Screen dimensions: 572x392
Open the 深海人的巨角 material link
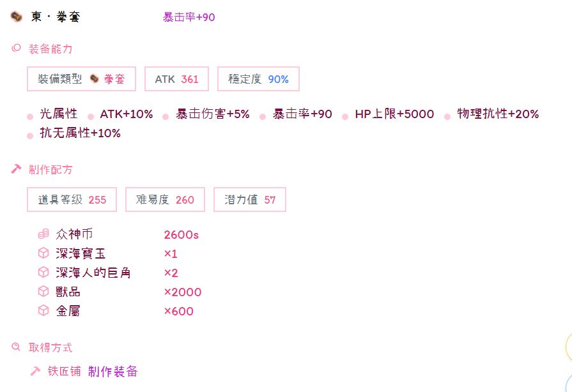click(x=93, y=273)
